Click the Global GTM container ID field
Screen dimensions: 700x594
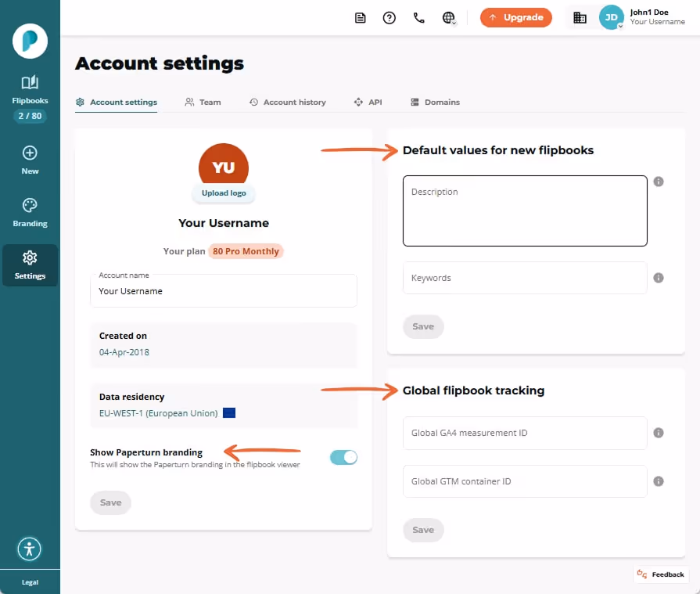click(x=525, y=481)
